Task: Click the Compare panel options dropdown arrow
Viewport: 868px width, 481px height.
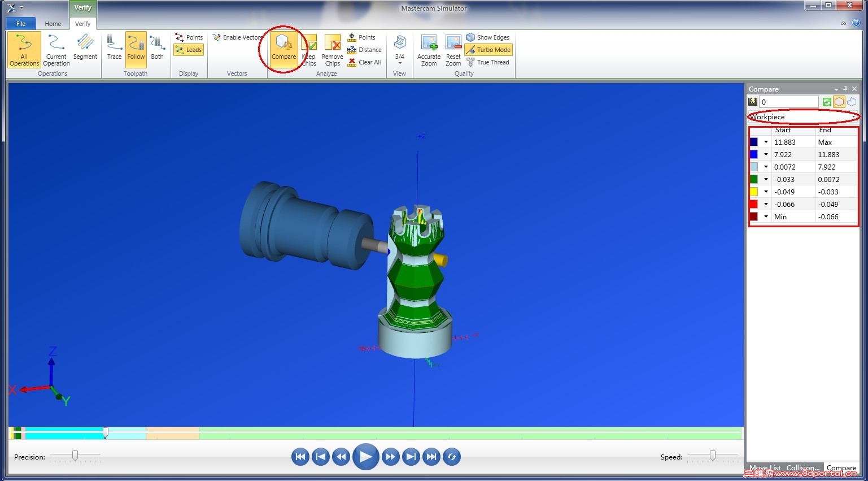Action: coord(836,89)
